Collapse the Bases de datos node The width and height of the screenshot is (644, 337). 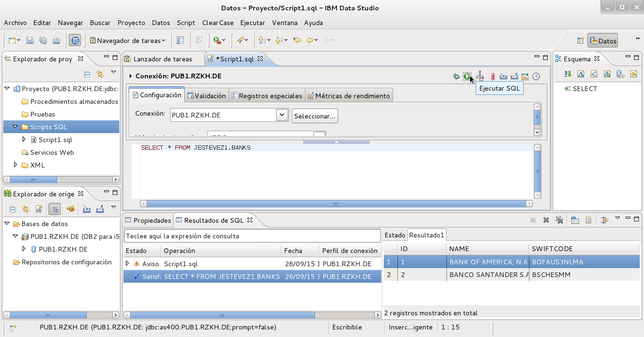pos(7,224)
